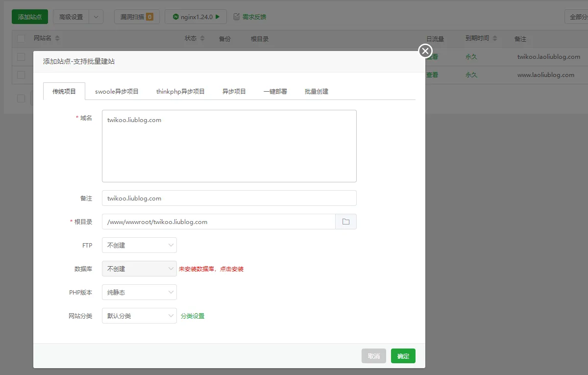Click the 需求反馈 feedback edit icon
The width and height of the screenshot is (588, 375).
pos(237,17)
